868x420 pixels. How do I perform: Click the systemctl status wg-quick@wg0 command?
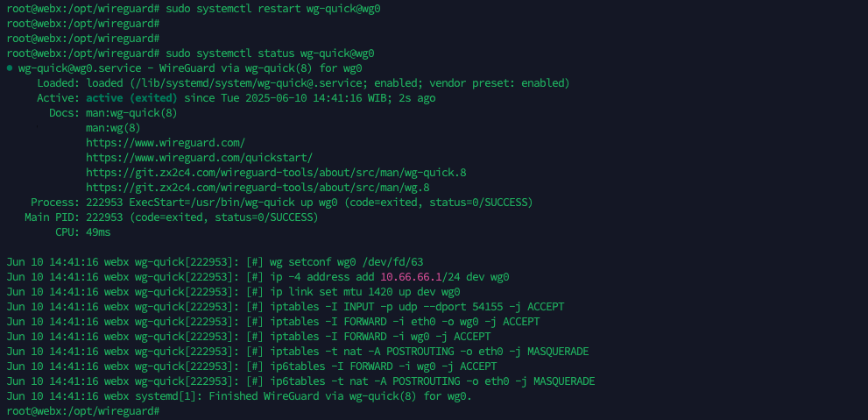click(270, 53)
